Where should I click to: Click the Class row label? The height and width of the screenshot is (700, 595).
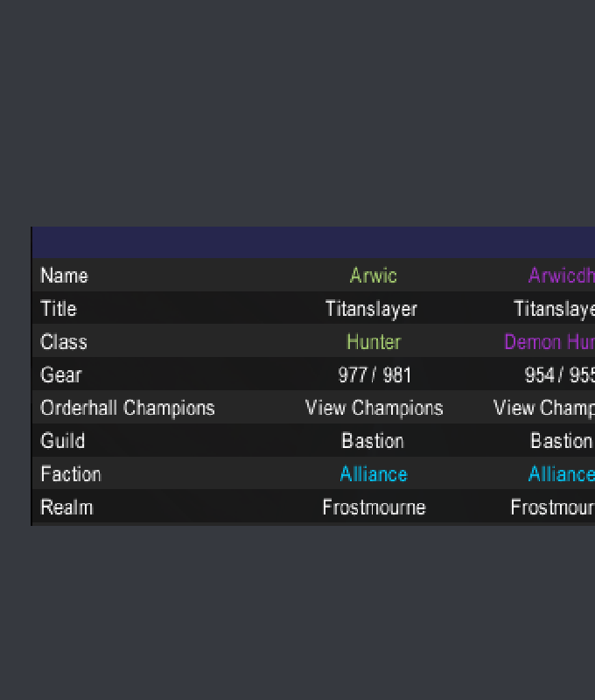[x=64, y=342]
